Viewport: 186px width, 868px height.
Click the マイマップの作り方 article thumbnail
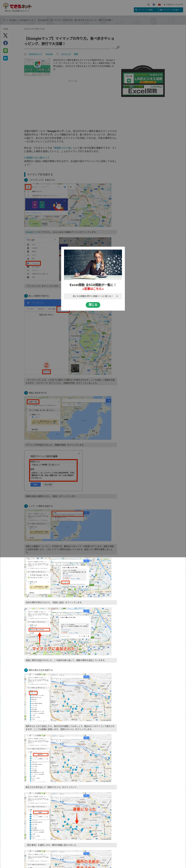[37, 67]
